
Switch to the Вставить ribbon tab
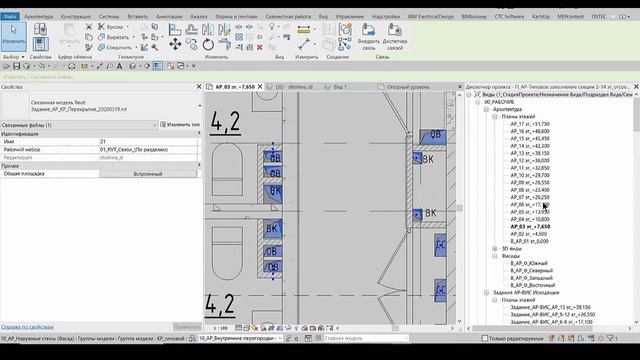[138, 16]
